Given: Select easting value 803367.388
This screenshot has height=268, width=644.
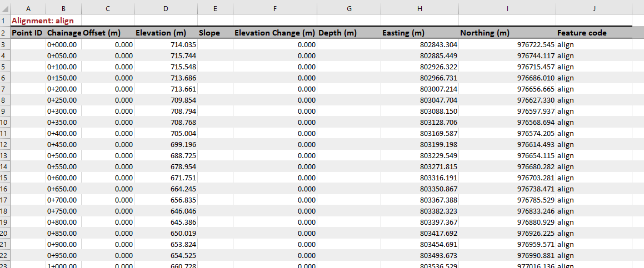Looking at the screenshot, I should (x=438, y=200).
